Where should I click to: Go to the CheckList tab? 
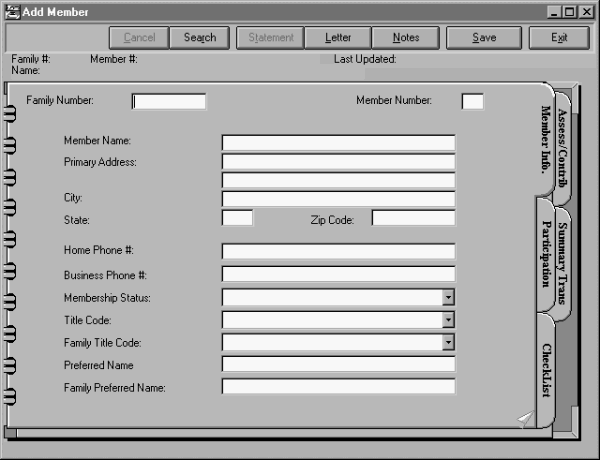tap(546, 370)
